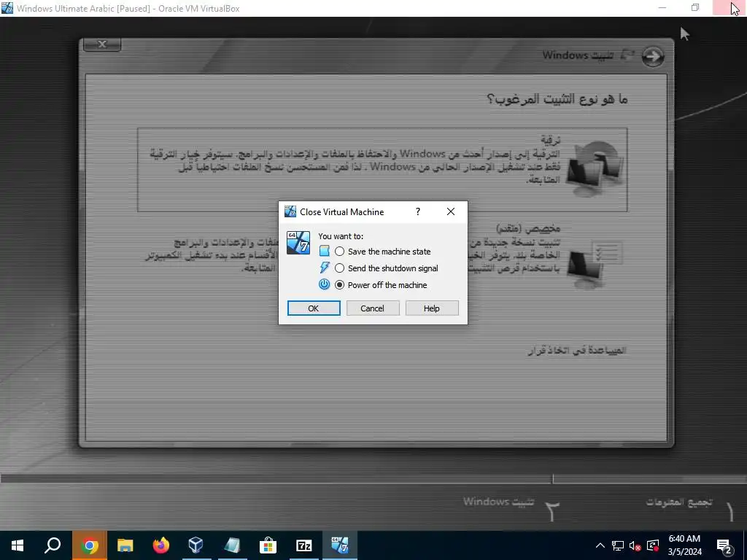Viewport: 747px width, 560px height.
Task: Click Cancel in Close Virtual Machine dialog
Action: click(373, 308)
